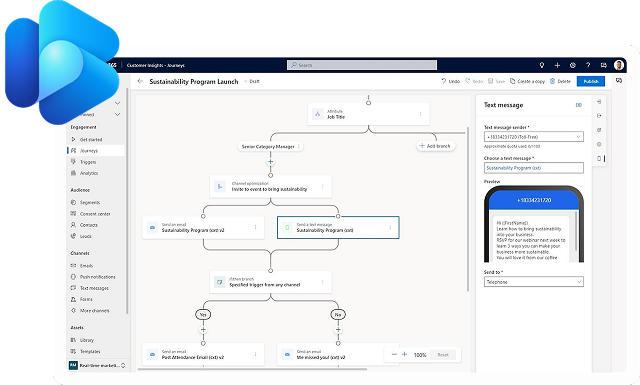Click Redo in the toolbar
This screenshot has height=385, width=640.
click(474, 81)
